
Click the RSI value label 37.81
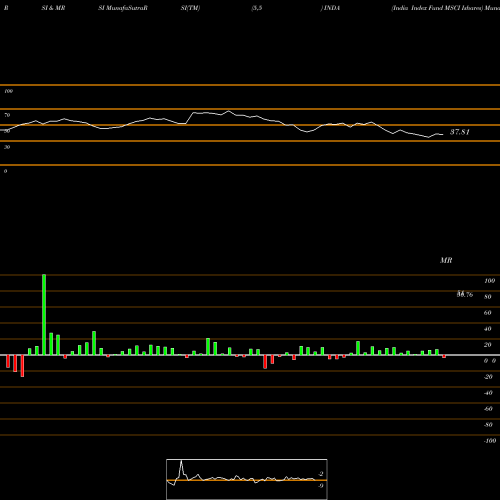[460, 132]
